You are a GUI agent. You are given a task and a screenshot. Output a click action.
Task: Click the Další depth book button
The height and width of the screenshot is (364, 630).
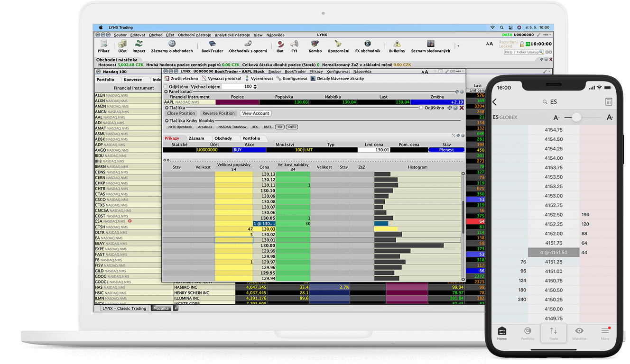coord(291,127)
